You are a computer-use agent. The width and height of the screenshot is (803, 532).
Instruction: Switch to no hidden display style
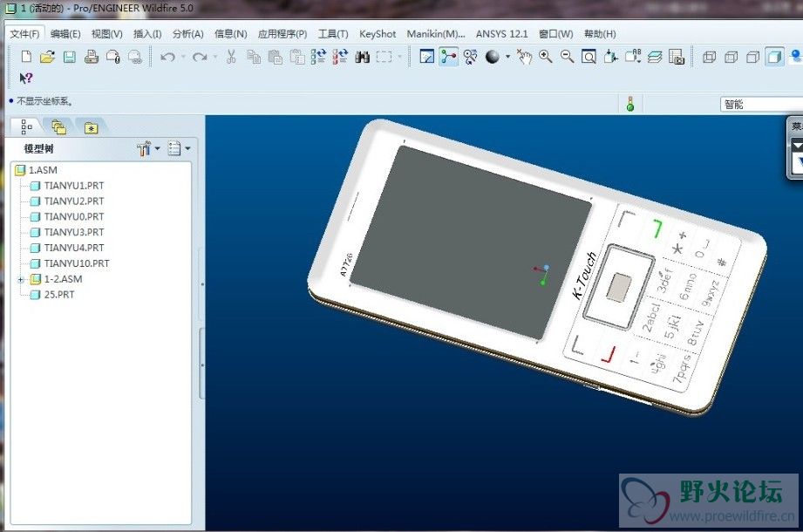coord(752,57)
